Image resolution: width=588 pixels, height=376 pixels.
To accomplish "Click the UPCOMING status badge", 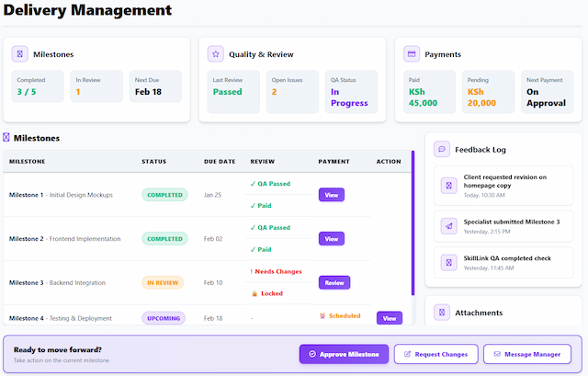I will (164, 318).
